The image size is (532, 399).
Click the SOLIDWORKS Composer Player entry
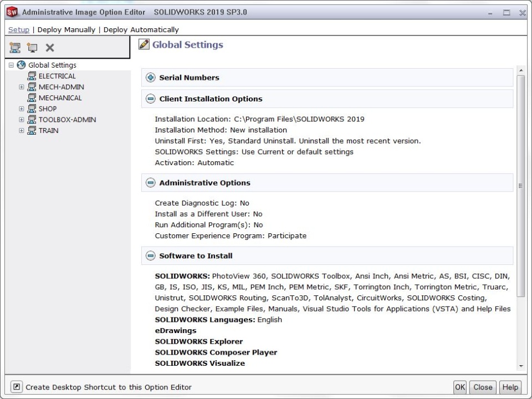(x=216, y=352)
